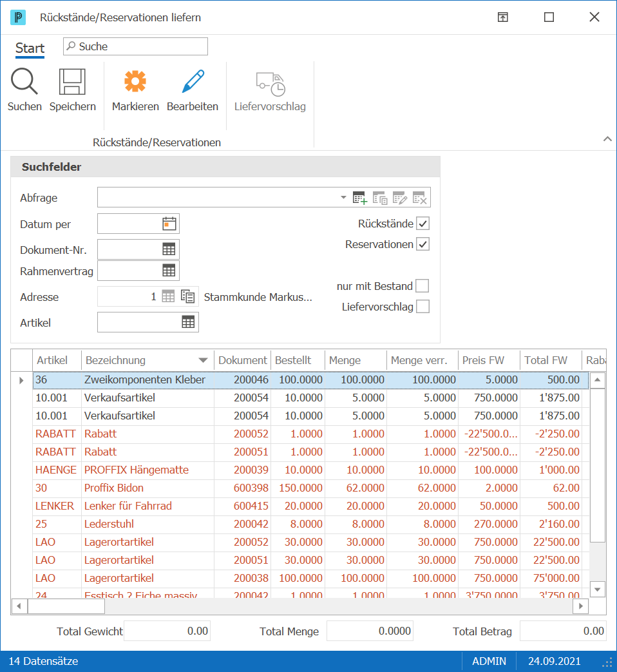Switch to the Start tab
The width and height of the screenshot is (617, 672).
coord(30,48)
